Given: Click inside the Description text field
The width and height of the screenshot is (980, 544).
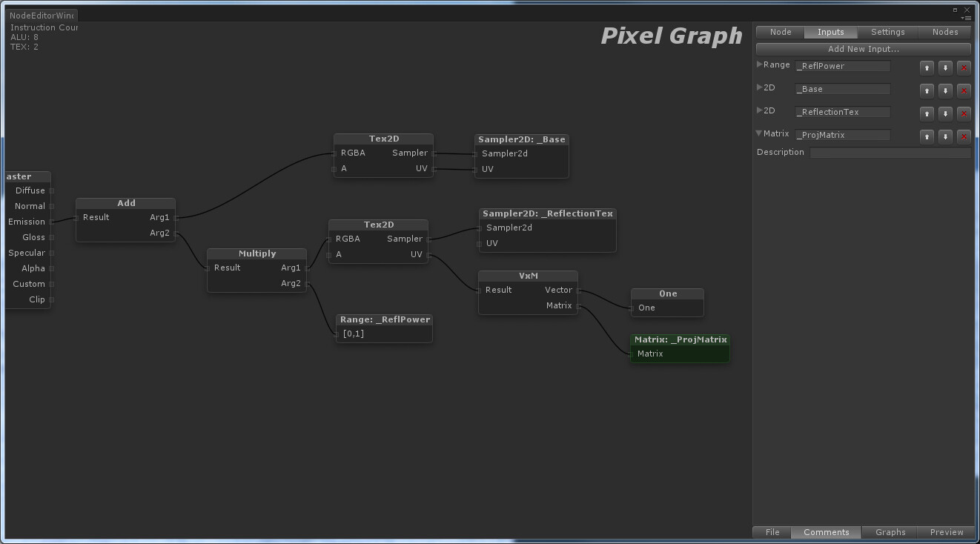Looking at the screenshot, I should pos(890,152).
